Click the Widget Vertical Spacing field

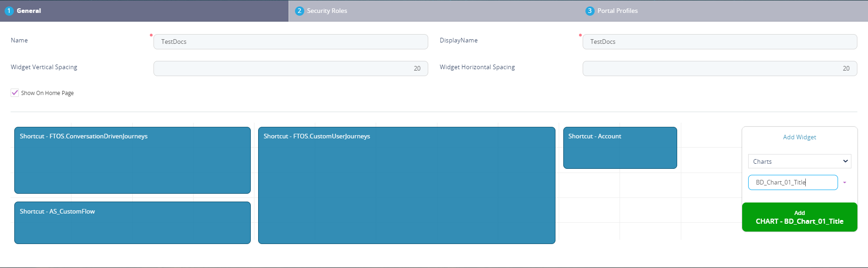[x=290, y=68]
